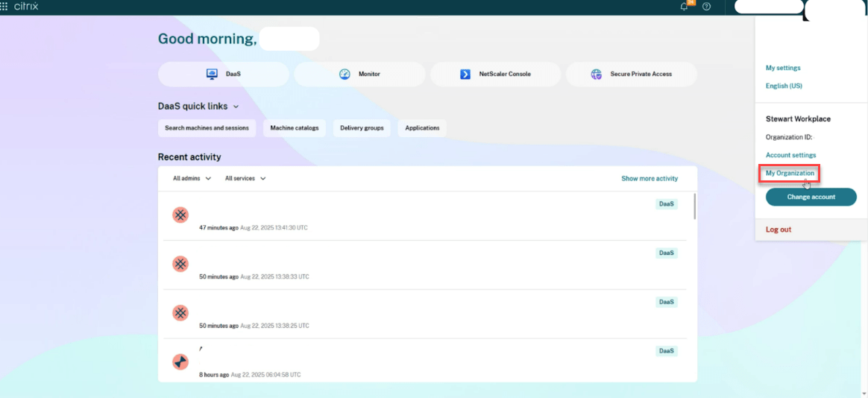Image resolution: width=868 pixels, height=398 pixels.
Task: Click the Stewart Workplace organization name
Action: 798,119
